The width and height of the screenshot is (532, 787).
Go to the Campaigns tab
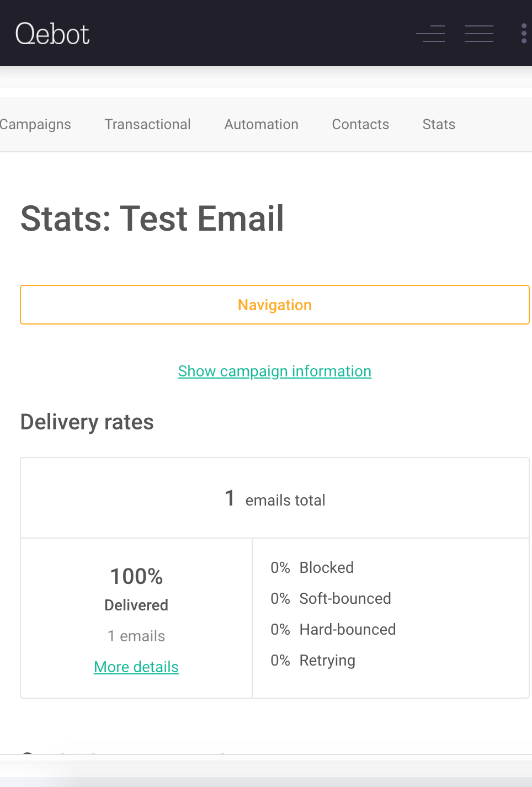click(35, 125)
